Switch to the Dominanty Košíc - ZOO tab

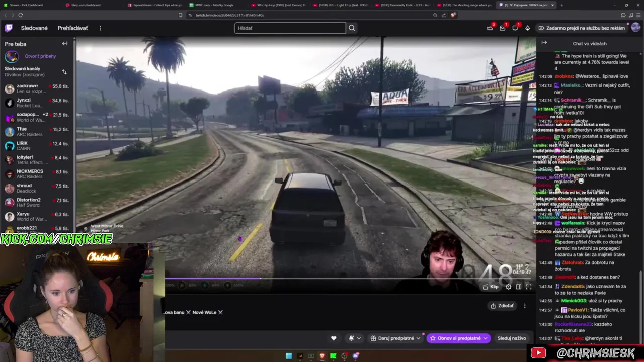click(403, 5)
